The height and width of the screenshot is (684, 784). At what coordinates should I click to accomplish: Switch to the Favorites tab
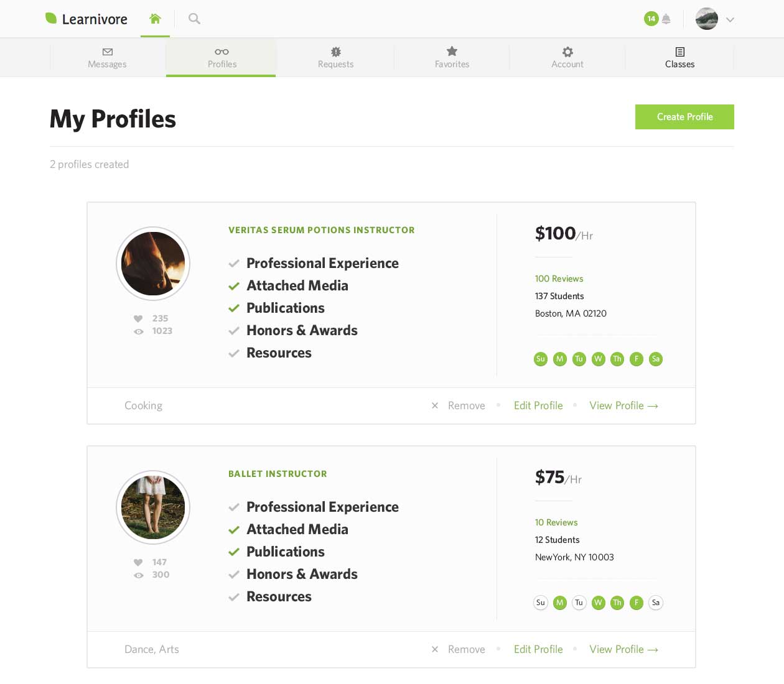point(452,57)
